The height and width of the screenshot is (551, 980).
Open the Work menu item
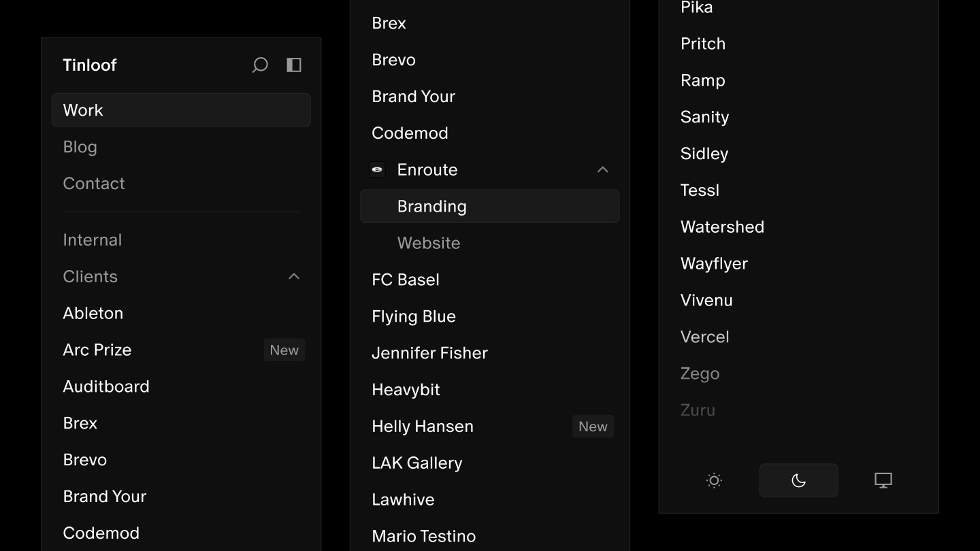point(181,110)
